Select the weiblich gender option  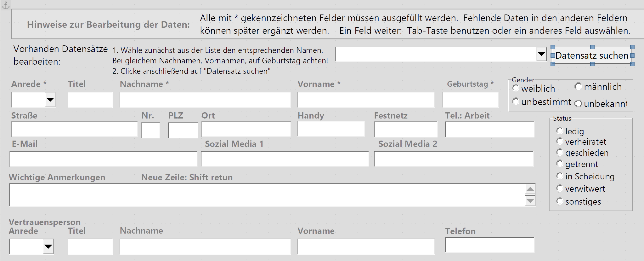pos(516,88)
